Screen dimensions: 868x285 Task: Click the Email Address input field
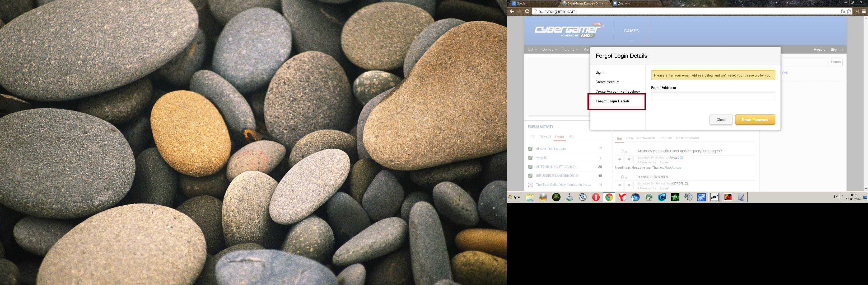[x=713, y=97]
